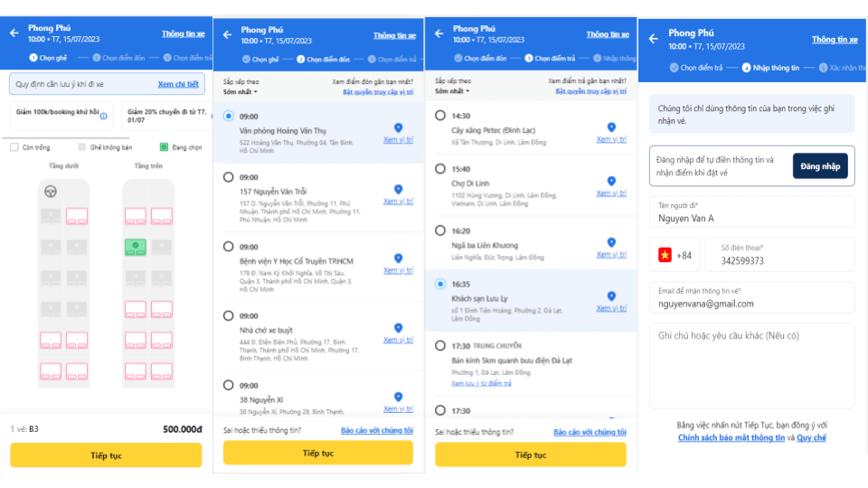Tap the Chọn điểm đón step on the pickup screen
Screen dimensions: 868x488
click(x=324, y=60)
